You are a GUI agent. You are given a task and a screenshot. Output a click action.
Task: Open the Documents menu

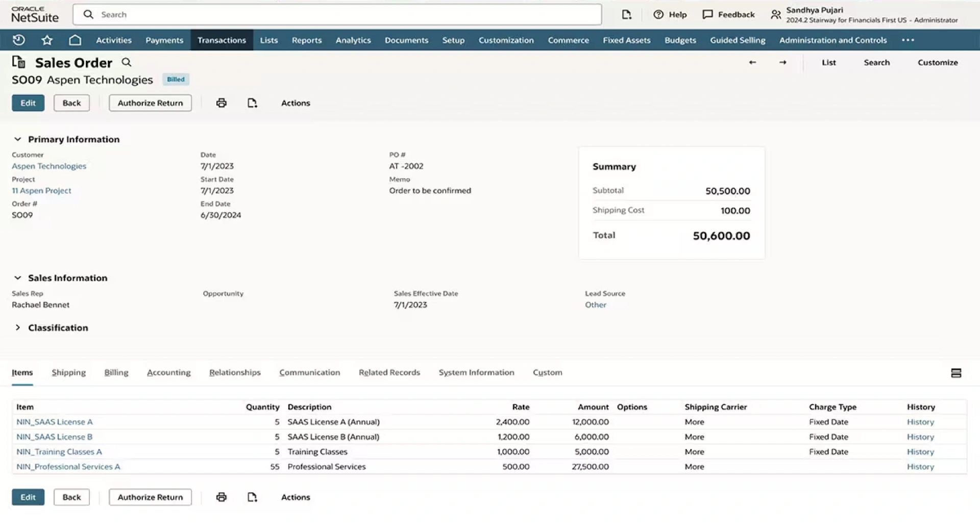click(x=406, y=40)
